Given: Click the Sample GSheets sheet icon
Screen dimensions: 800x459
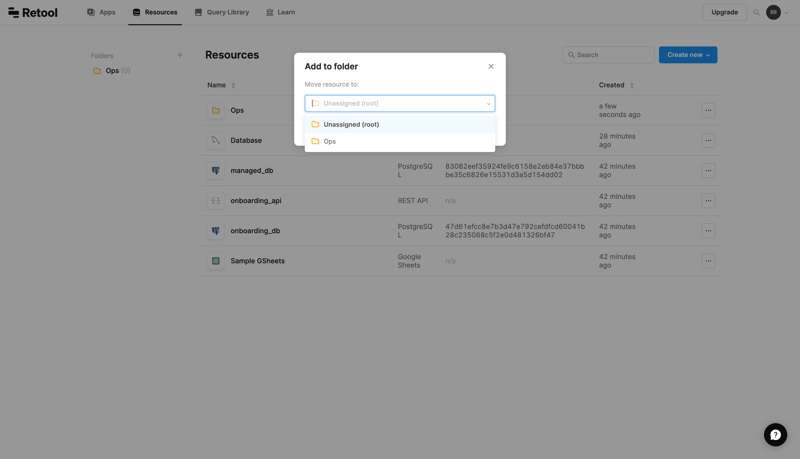Looking at the screenshot, I should click(x=216, y=261).
